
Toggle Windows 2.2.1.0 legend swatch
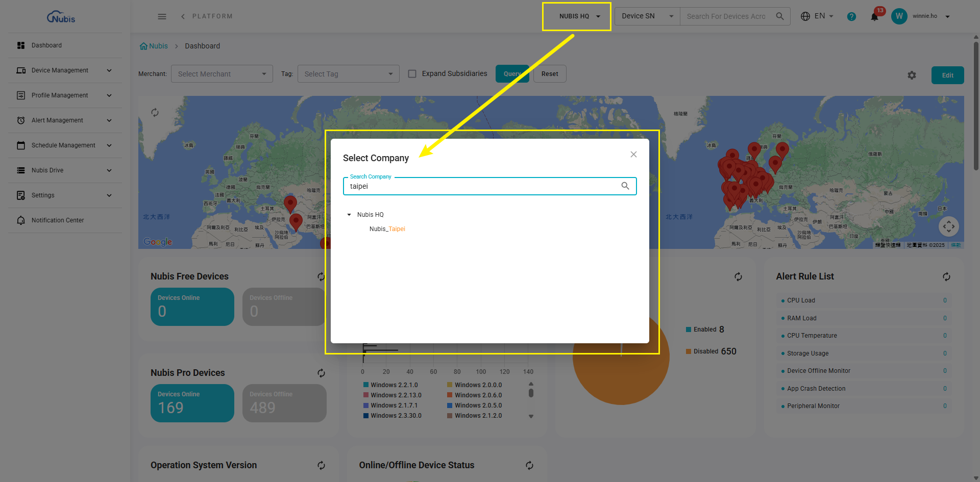tap(366, 385)
